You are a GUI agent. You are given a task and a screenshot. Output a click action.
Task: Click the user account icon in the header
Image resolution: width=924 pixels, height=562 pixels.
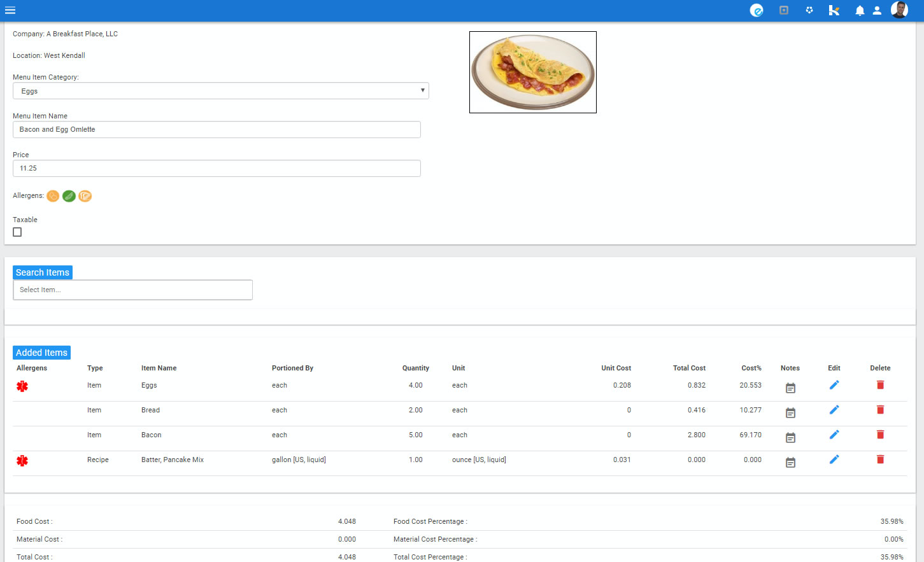click(877, 10)
